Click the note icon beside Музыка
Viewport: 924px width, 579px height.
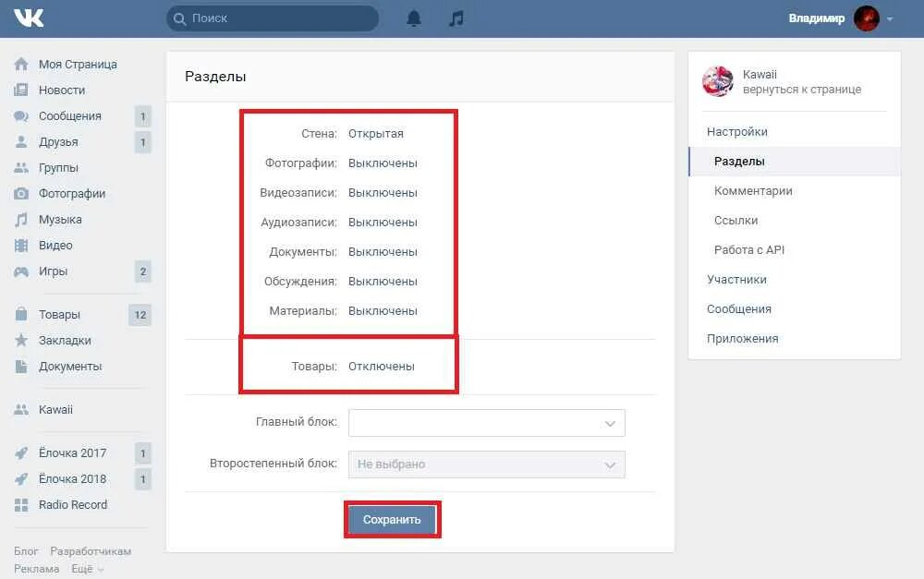click(x=21, y=220)
